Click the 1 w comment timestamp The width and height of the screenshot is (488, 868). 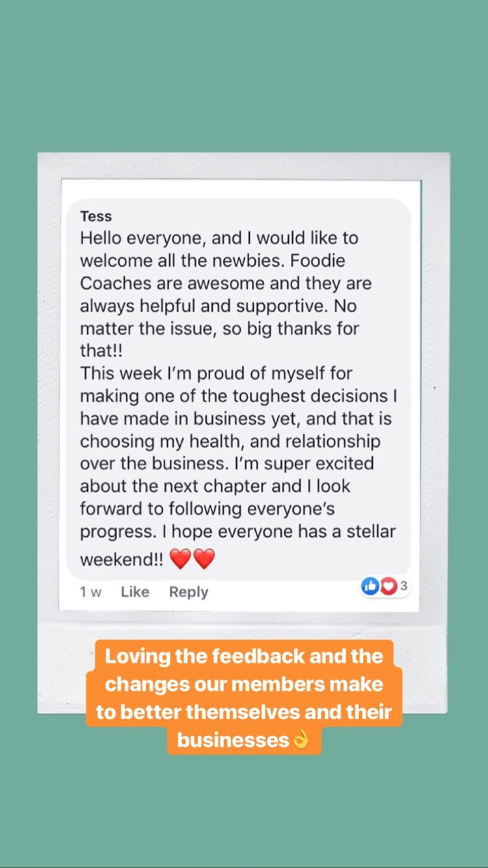[x=91, y=592]
